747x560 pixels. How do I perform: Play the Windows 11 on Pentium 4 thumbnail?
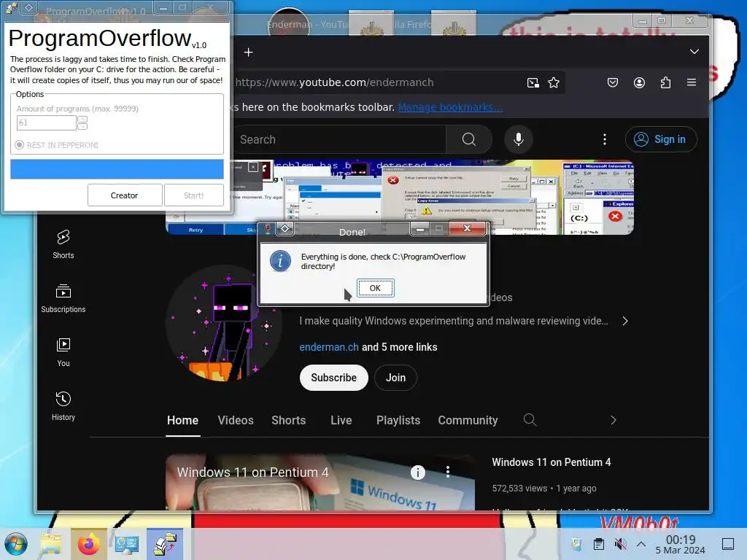pyautogui.click(x=320, y=482)
